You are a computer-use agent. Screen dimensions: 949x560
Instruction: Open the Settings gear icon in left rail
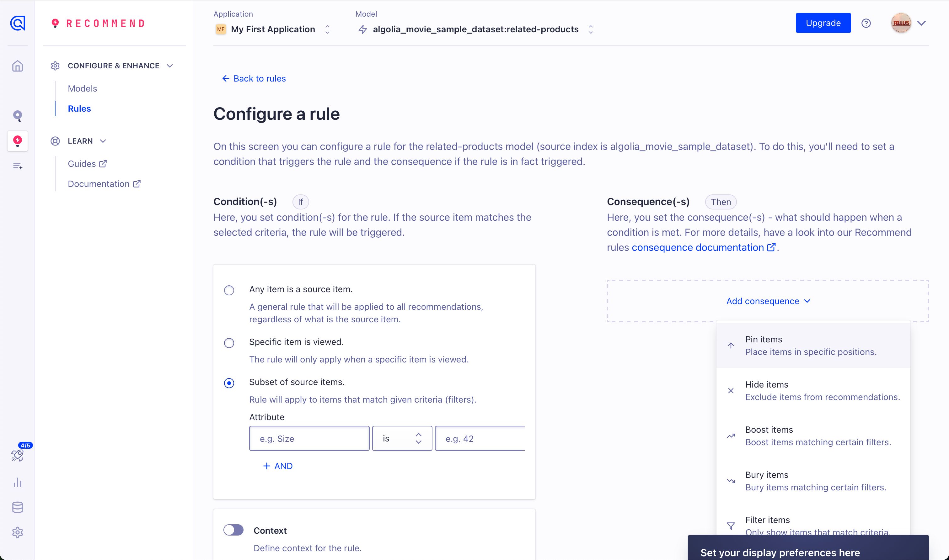(x=17, y=532)
